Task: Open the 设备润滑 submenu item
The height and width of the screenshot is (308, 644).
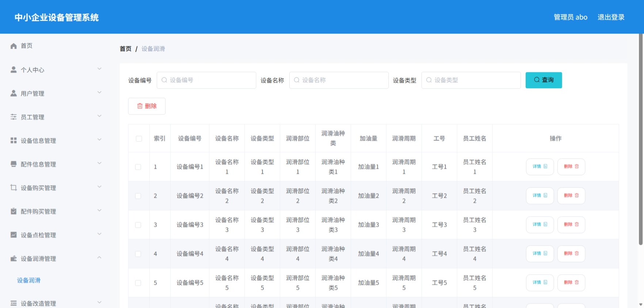Action: click(29, 280)
